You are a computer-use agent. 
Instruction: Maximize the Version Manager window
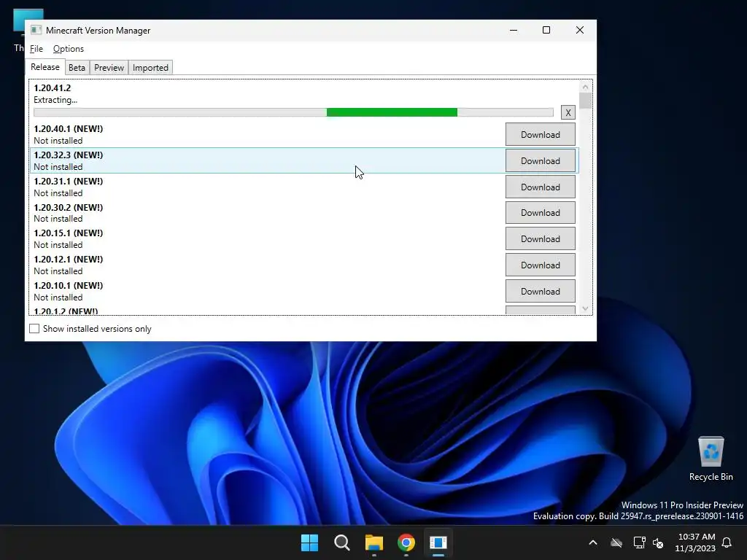546,30
